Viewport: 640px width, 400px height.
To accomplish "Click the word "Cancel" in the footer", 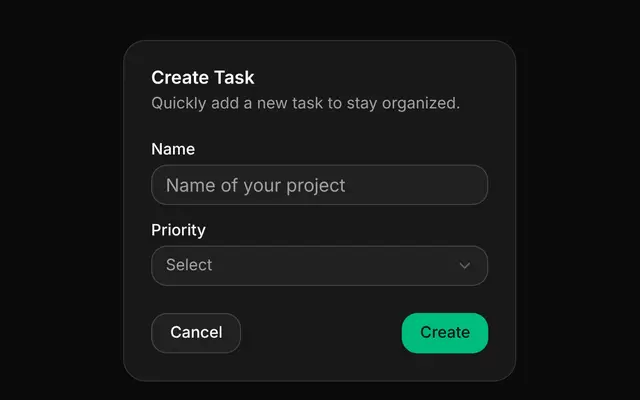I will coord(196,332).
